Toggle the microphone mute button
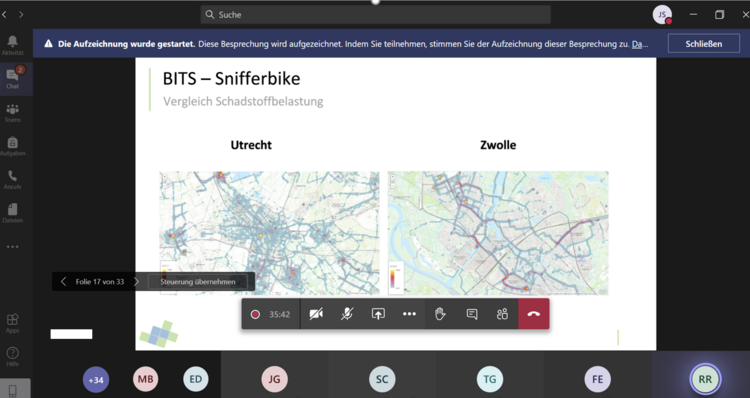Screen dimensions: 750x398 point(347,314)
